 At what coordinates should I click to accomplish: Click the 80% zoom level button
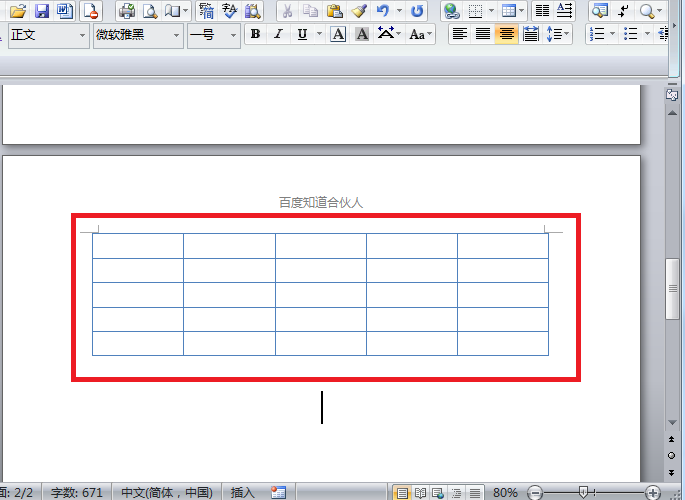tap(505, 493)
